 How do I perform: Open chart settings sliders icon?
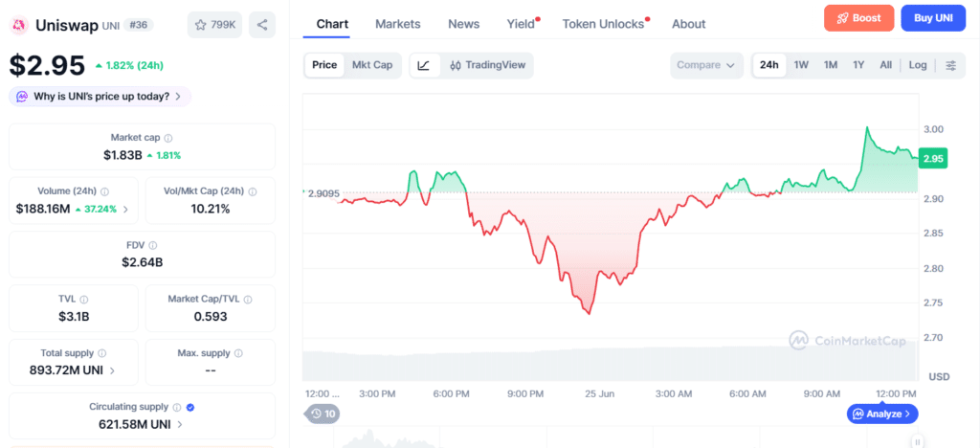coord(950,65)
